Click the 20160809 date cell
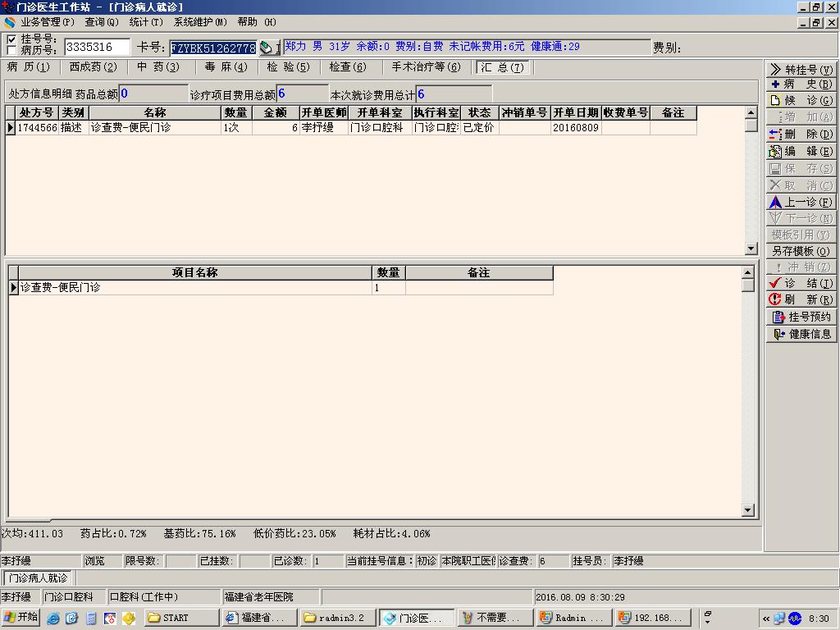Image resolution: width=840 pixels, height=630 pixels. [575, 127]
